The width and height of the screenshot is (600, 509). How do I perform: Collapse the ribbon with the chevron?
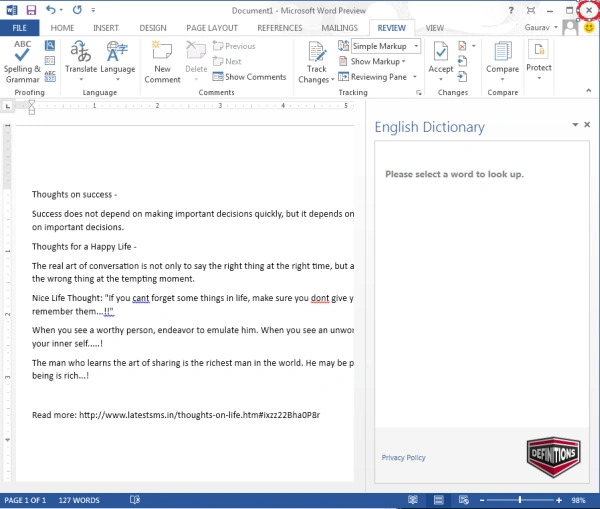pyautogui.click(x=589, y=91)
